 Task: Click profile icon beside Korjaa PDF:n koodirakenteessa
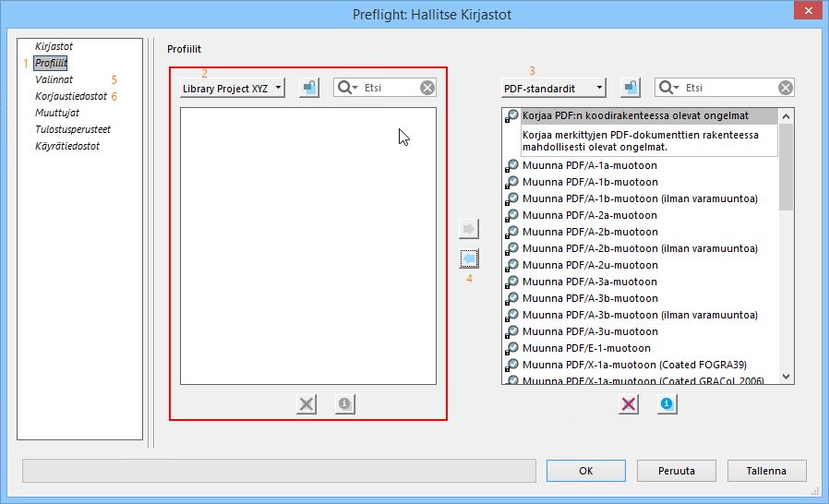[x=511, y=116]
